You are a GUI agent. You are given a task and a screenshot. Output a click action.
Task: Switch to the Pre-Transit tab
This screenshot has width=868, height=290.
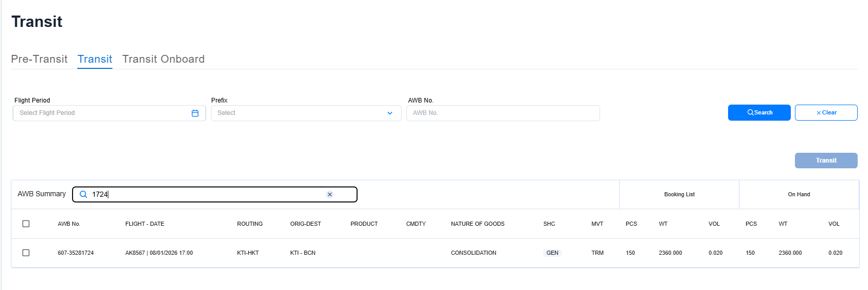pos(39,59)
